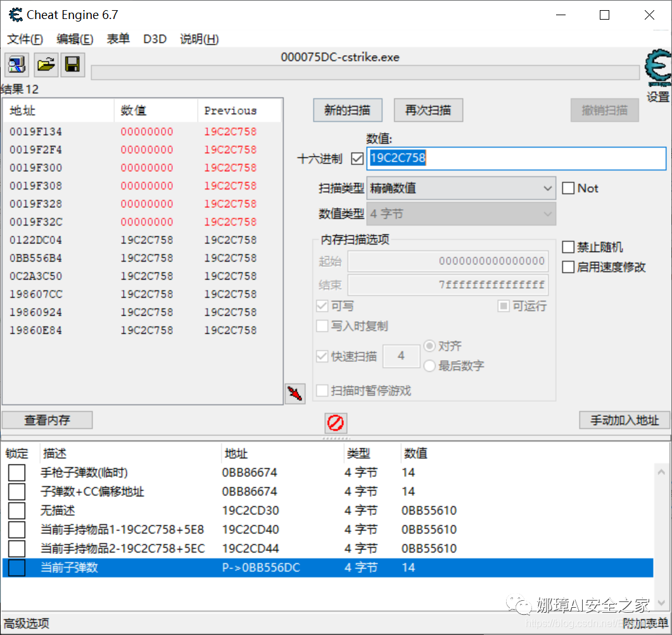Select result row 19860924
This screenshot has width=672, height=635.
click(x=143, y=312)
